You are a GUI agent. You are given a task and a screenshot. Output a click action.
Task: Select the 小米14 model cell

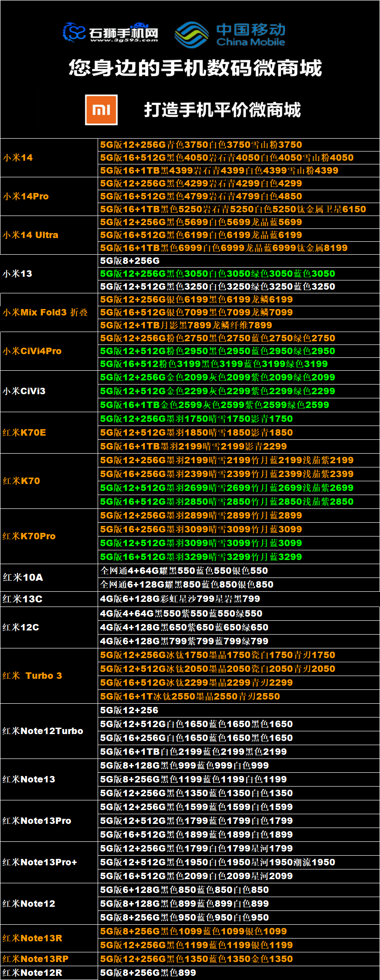click(x=49, y=157)
